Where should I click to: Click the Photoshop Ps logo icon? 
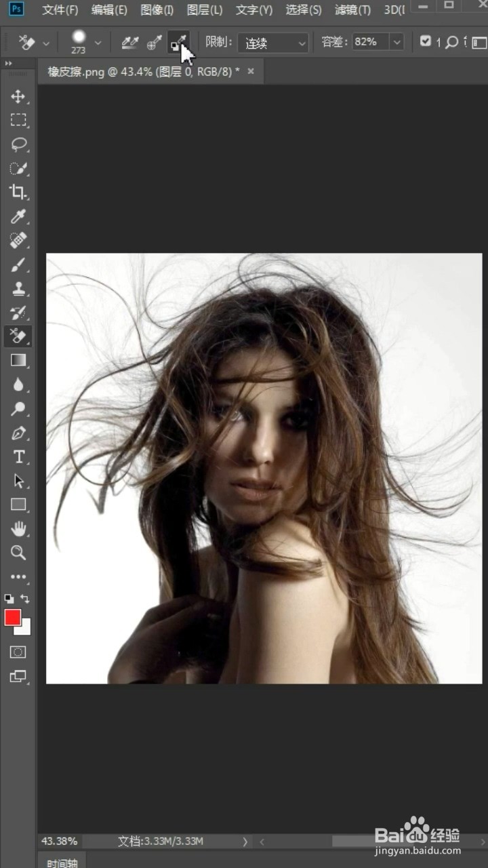coord(16,9)
